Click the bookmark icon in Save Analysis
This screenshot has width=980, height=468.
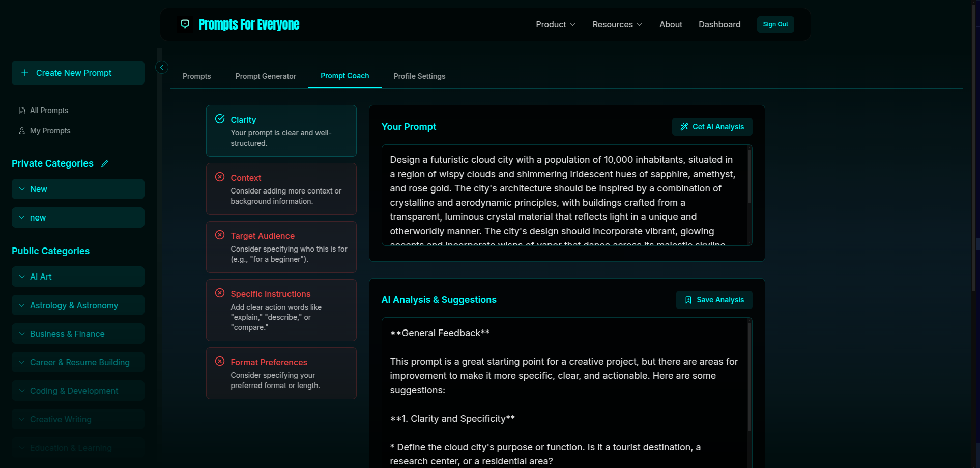coord(688,300)
